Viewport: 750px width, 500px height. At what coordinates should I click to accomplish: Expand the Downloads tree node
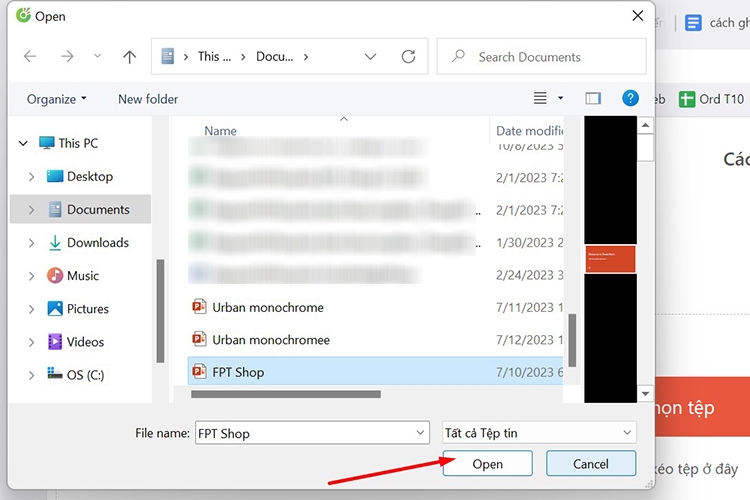[x=31, y=243]
